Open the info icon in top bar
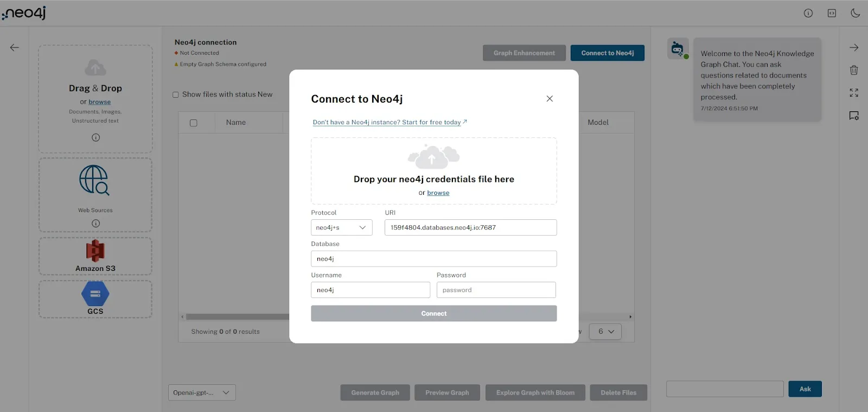 coord(808,13)
